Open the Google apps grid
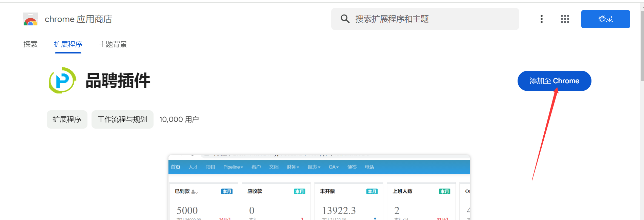 click(x=565, y=19)
